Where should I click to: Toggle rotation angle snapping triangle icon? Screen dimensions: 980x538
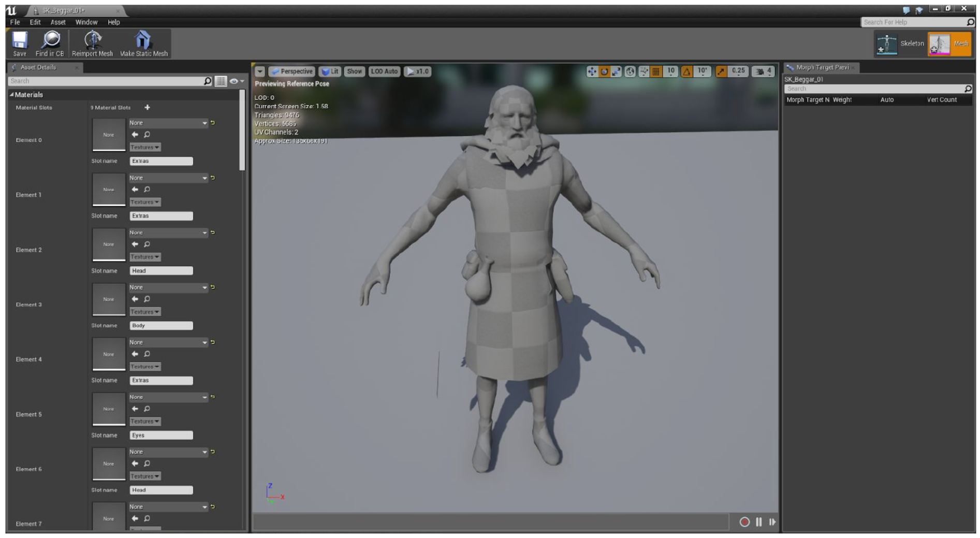pos(686,71)
